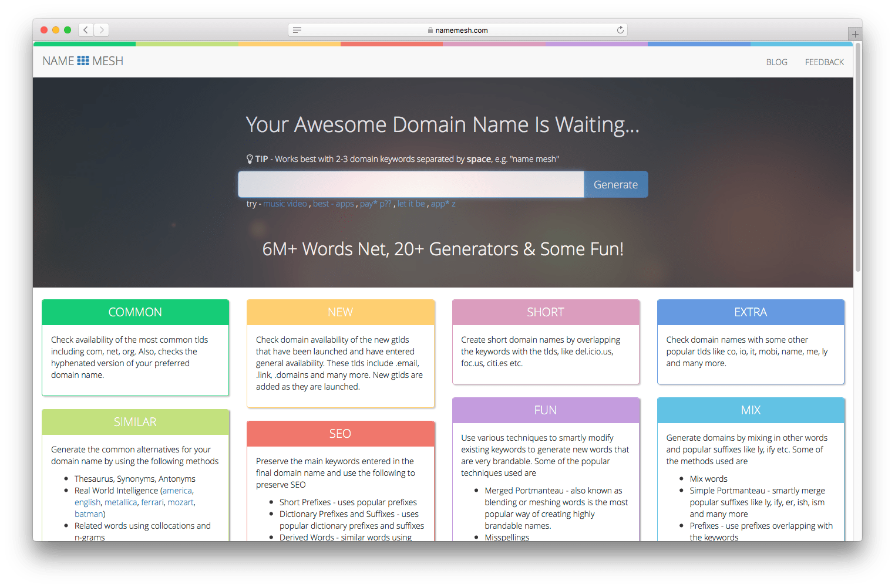Try the 'best - apps' example
Viewport: 895px width, 588px height.
[x=333, y=204]
